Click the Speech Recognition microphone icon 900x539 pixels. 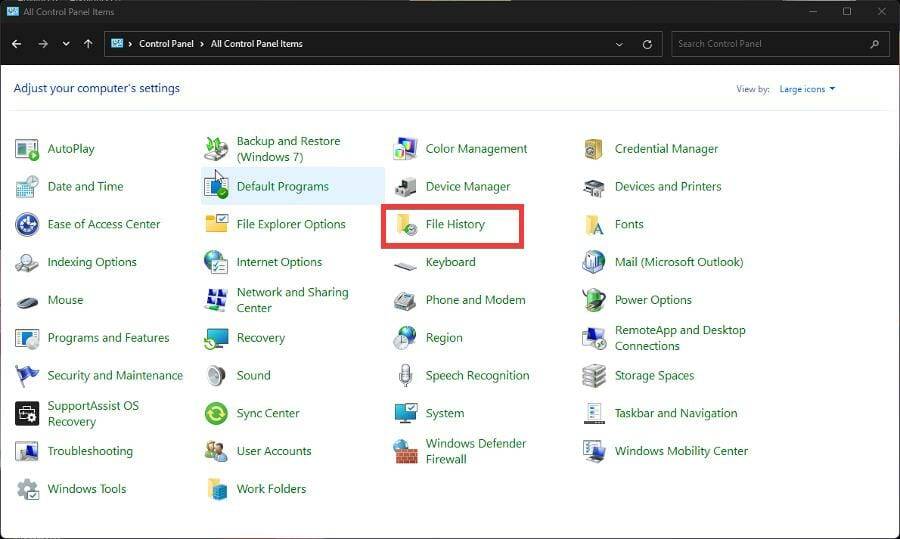coord(405,376)
